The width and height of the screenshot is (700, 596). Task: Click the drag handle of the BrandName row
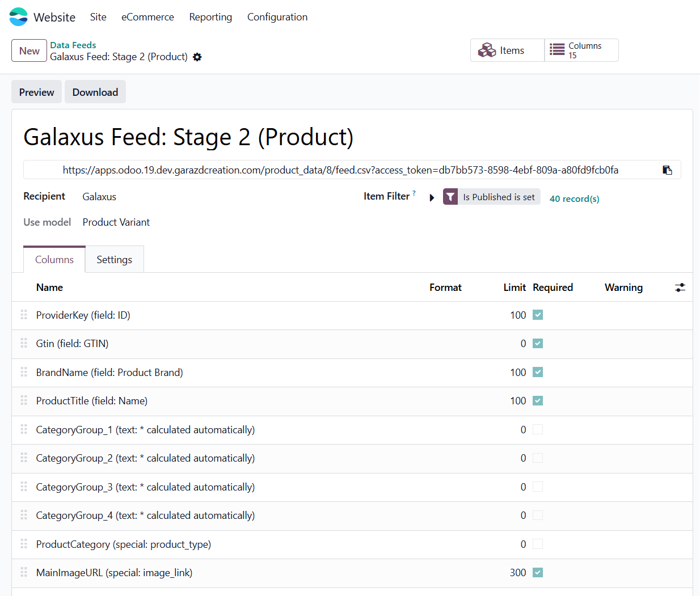(x=24, y=372)
